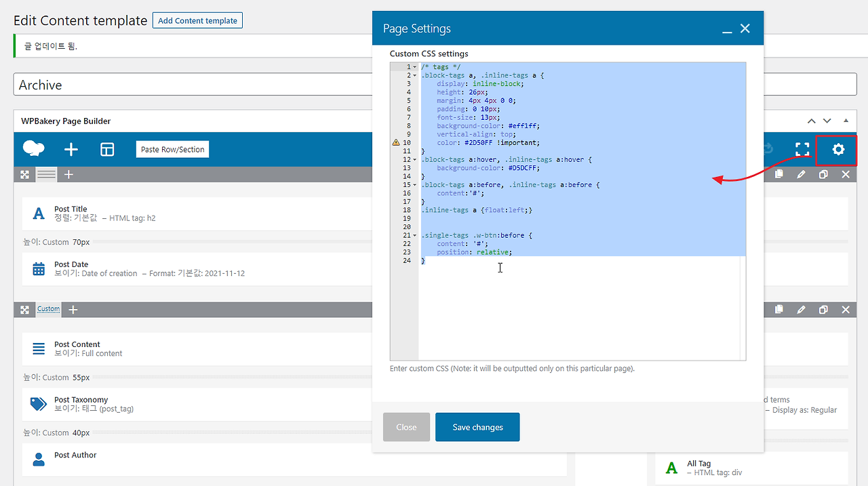Change first row column layout icon

[46, 175]
